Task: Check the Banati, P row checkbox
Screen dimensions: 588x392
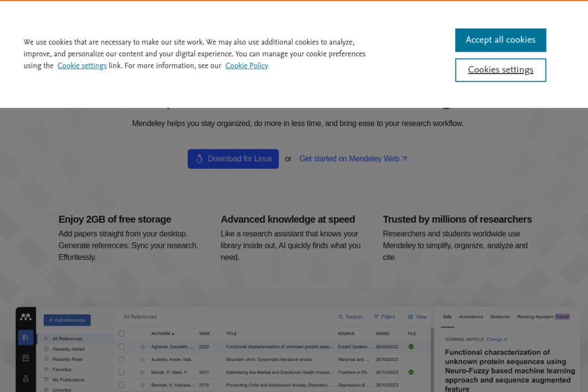Action: coord(121,372)
